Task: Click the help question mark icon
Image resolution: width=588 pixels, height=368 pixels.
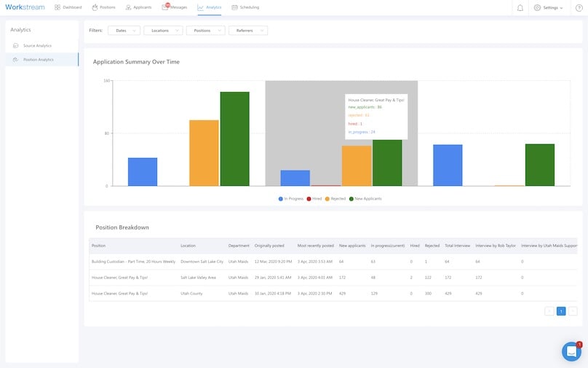Action: (579, 7)
